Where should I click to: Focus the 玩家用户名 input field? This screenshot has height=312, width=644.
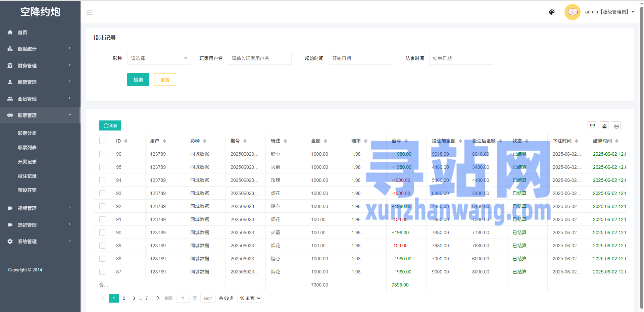[259, 58]
